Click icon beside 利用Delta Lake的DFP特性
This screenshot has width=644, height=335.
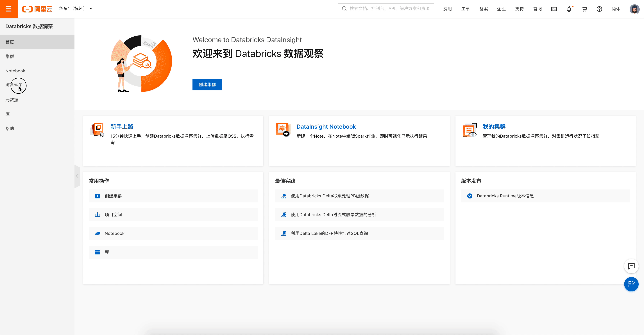pos(284,234)
